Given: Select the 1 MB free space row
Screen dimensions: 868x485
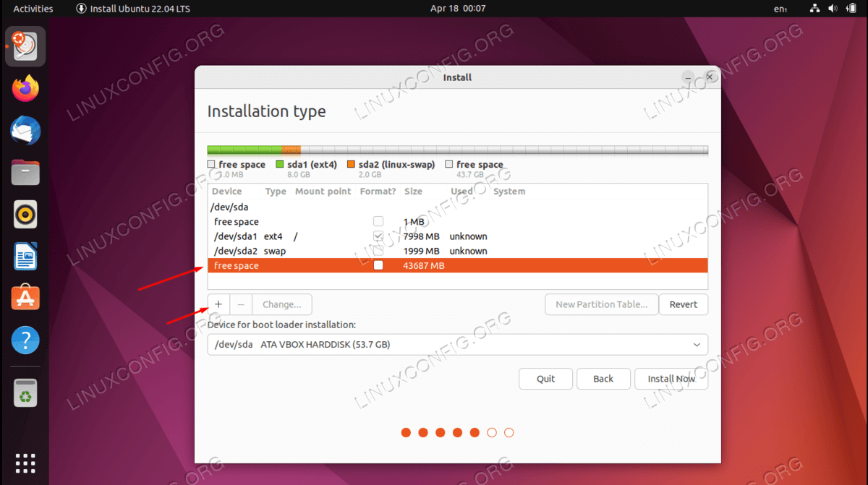Looking at the screenshot, I should (458, 222).
